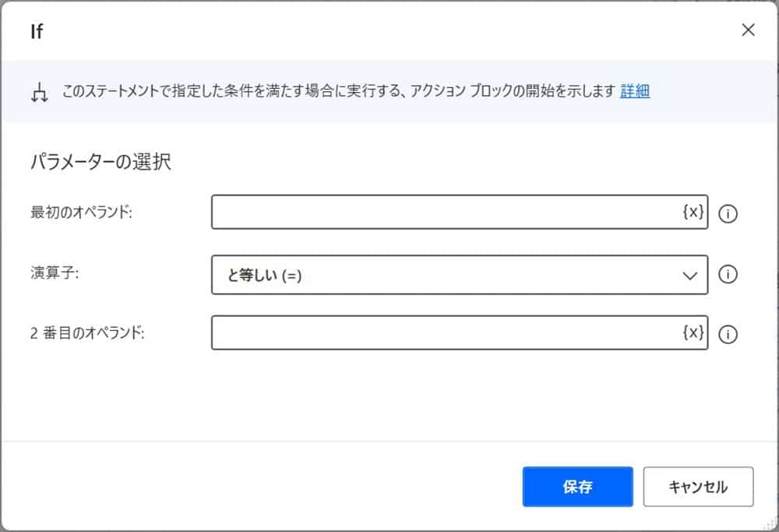Click the パラメーターの選択 heading
779x532 pixels.
point(101,161)
